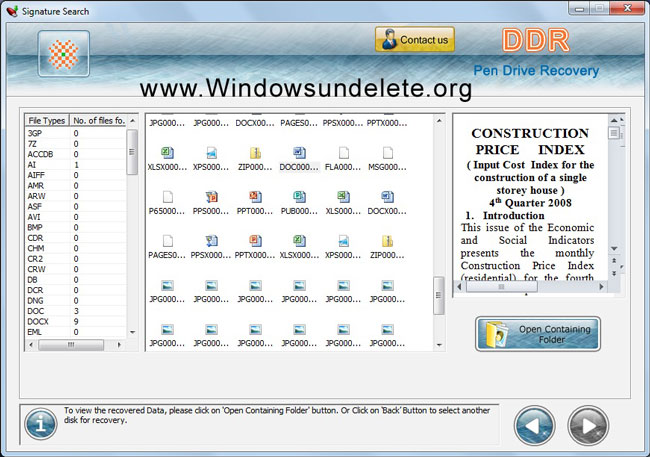The height and width of the screenshot is (457, 650).
Task: Select the AMR file type row
Action: click(75, 185)
